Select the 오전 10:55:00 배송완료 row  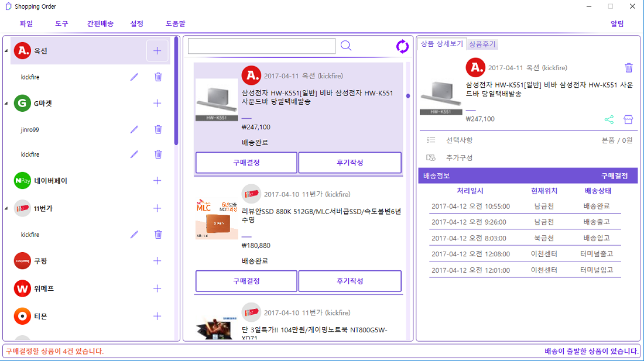(525, 207)
